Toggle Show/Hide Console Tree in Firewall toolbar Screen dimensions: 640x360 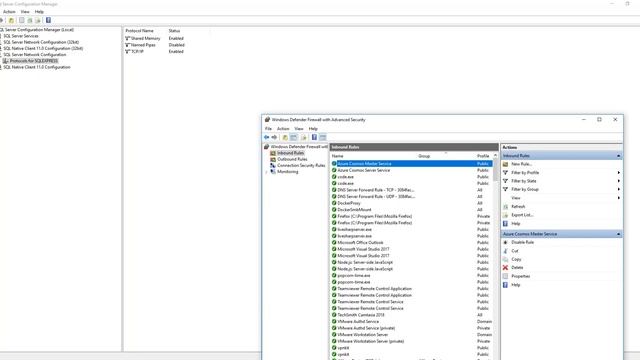tap(293, 138)
